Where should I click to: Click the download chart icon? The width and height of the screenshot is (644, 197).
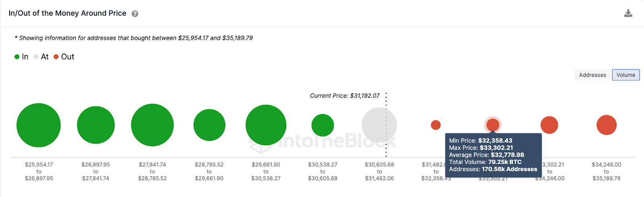click(x=628, y=13)
